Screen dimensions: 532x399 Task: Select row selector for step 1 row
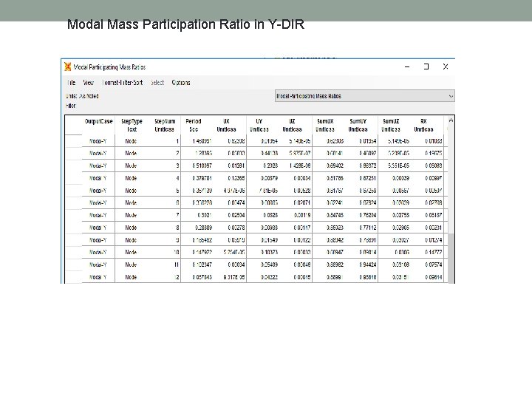click(73, 141)
